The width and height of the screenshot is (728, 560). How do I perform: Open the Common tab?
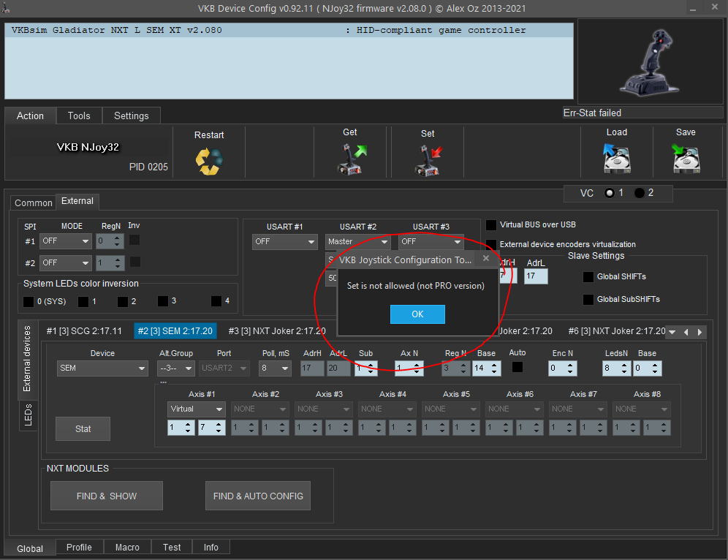click(34, 203)
